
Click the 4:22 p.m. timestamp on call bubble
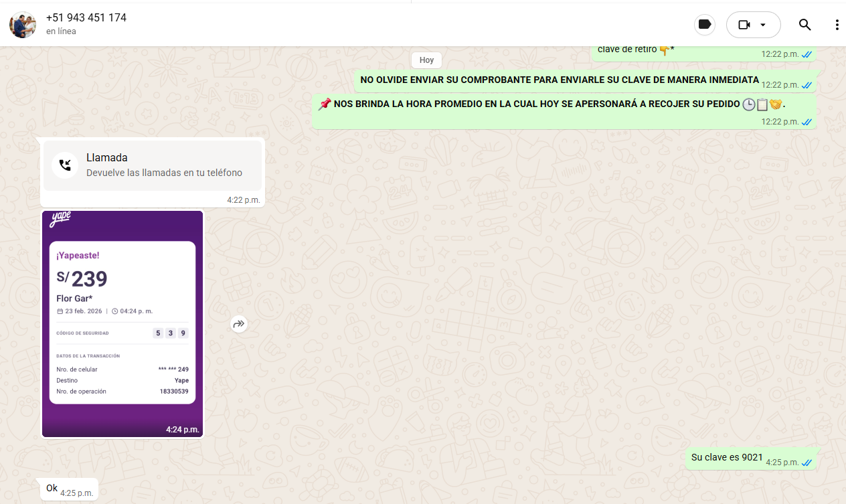pos(243,199)
